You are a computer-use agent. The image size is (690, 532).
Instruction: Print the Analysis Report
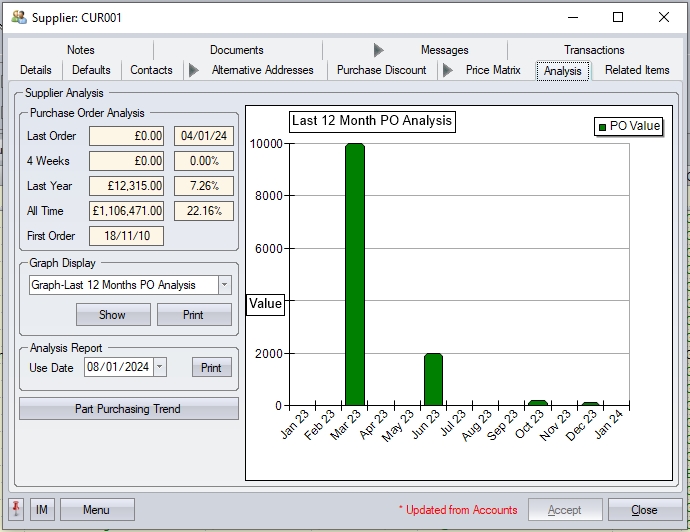click(x=211, y=367)
